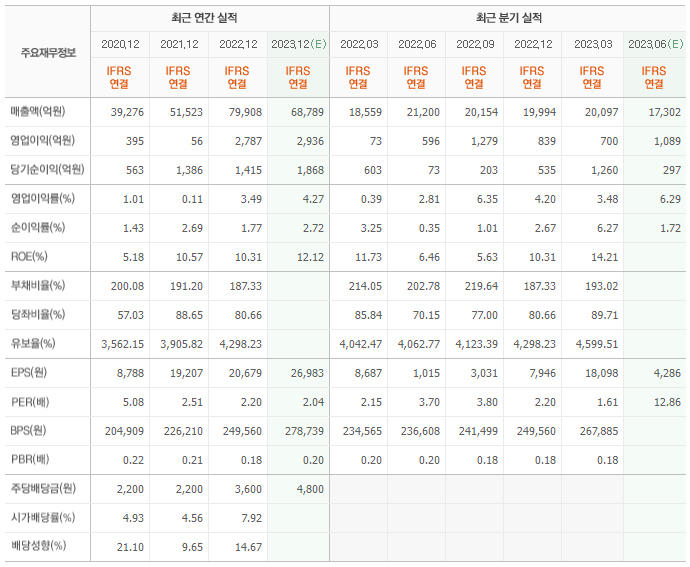Viewport: 690px width, 567px height.
Task: Select the 당기순이익(억원) row label
Action: (47, 169)
